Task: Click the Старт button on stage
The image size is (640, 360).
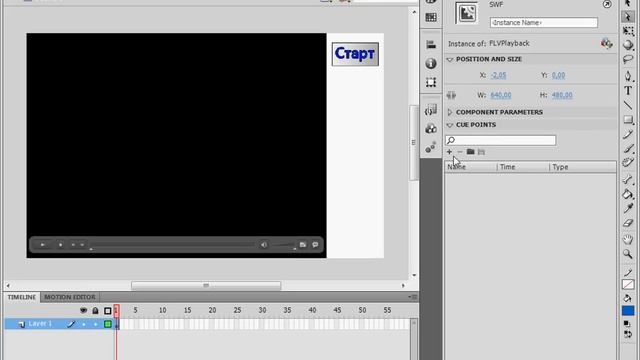Action: point(355,54)
